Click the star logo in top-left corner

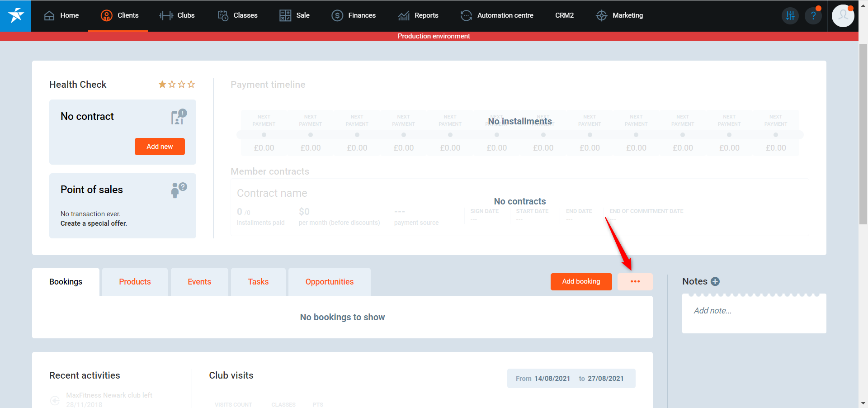pos(16,15)
